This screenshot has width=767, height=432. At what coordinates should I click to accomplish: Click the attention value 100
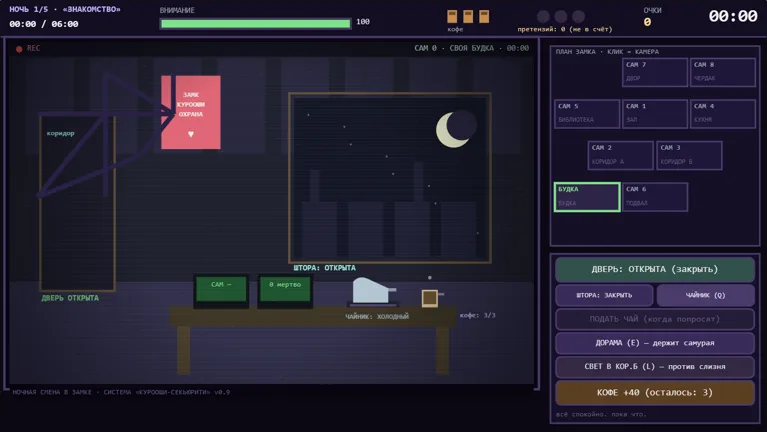(363, 22)
